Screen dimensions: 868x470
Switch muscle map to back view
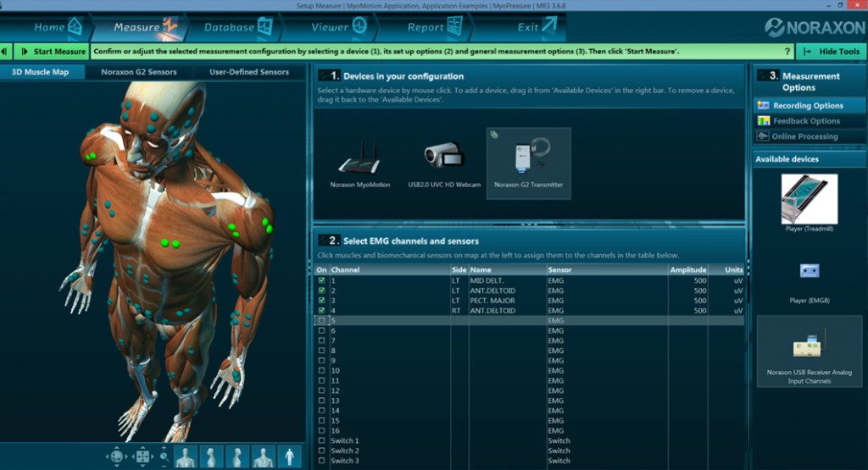click(264, 457)
